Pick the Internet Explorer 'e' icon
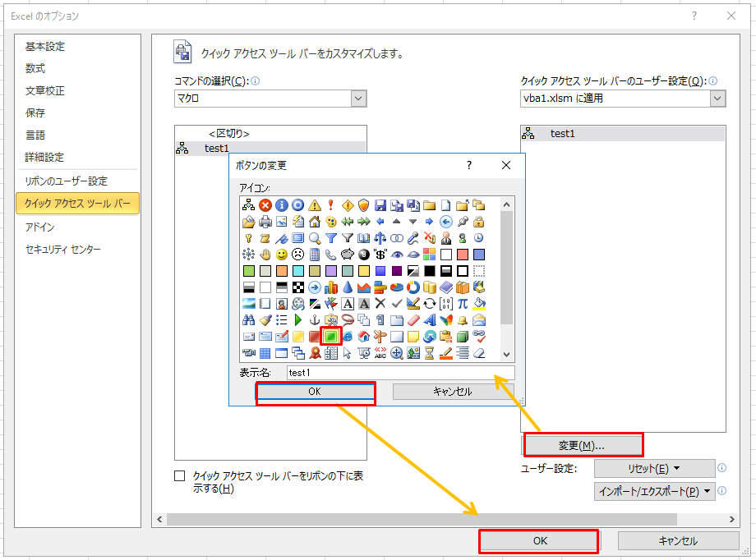The width and height of the screenshot is (756, 560). coord(347,337)
